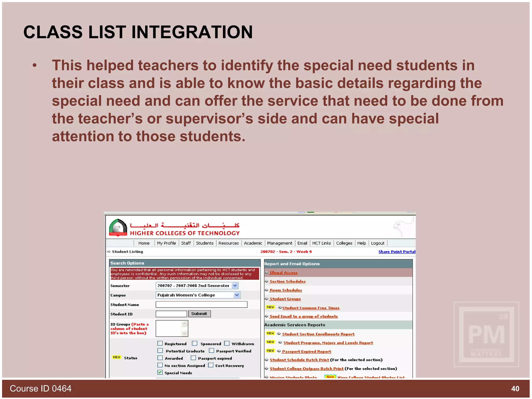This screenshot has width=532, height=399.
Task: Click the arrow icon beside Illegal Access
Action: [267, 272]
